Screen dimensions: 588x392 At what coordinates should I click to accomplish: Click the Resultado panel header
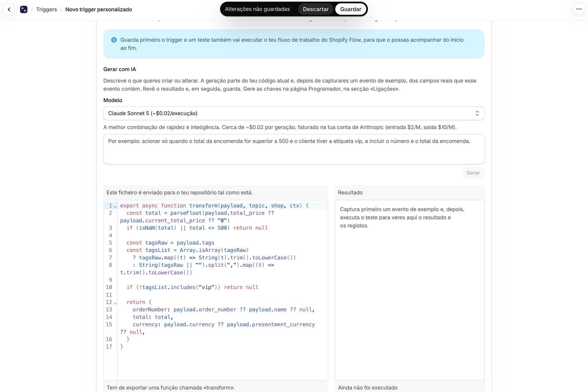pos(409,193)
